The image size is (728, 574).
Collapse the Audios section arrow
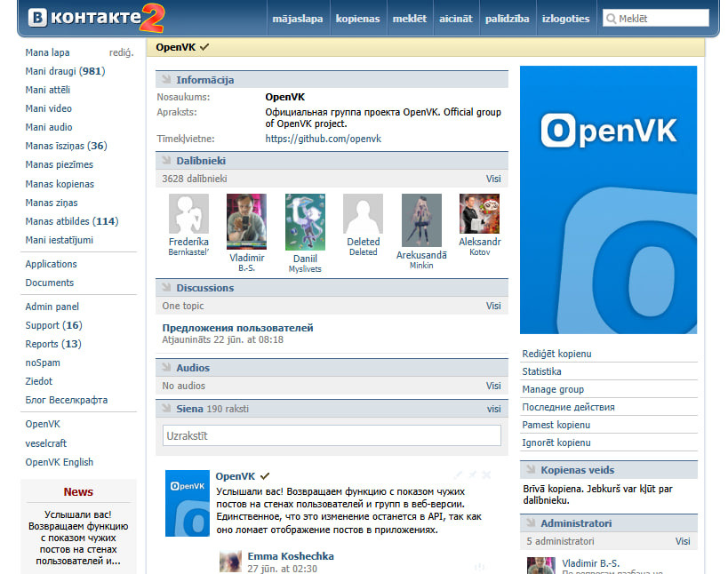click(x=165, y=368)
